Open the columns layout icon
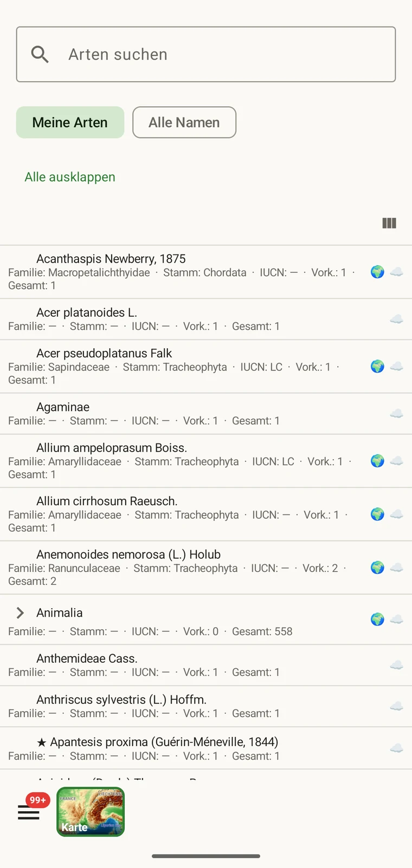The width and height of the screenshot is (412, 868). [389, 223]
